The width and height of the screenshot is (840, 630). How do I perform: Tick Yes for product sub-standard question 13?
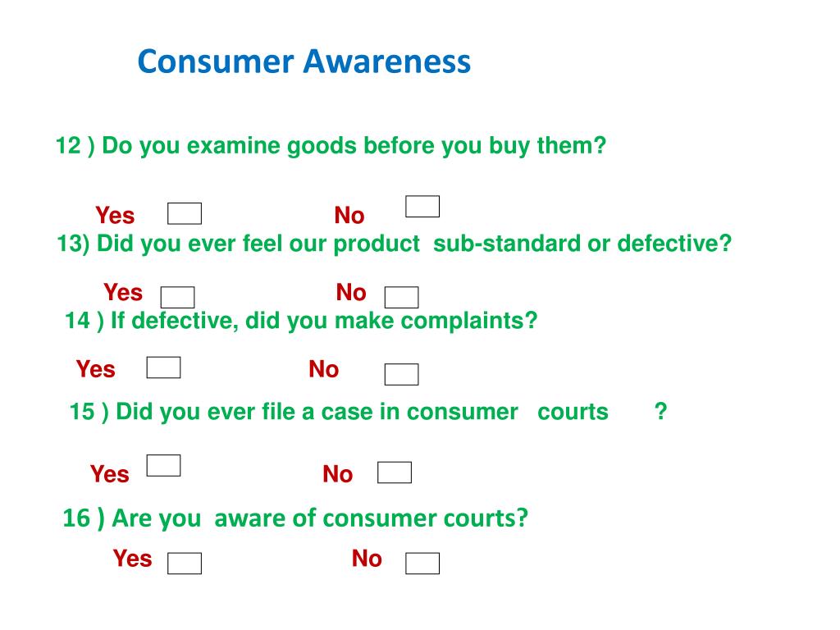click(x=177, y=297)
